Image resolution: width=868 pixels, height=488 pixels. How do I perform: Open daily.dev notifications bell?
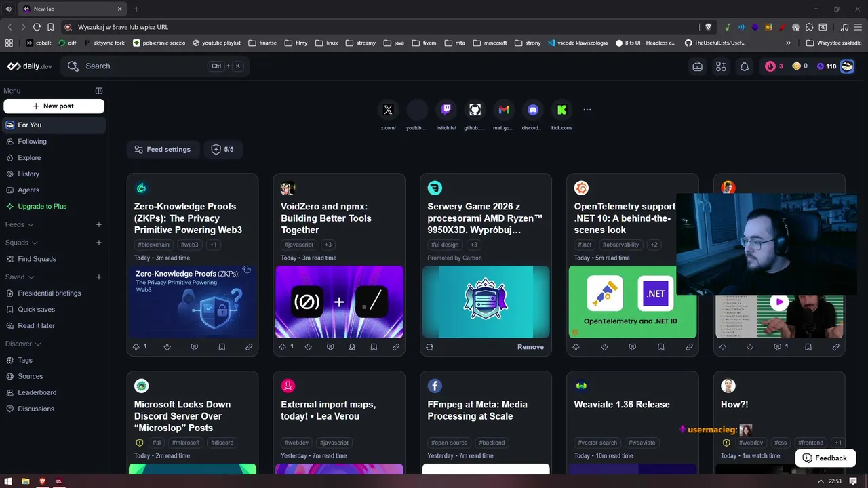[x=745, y=66]
